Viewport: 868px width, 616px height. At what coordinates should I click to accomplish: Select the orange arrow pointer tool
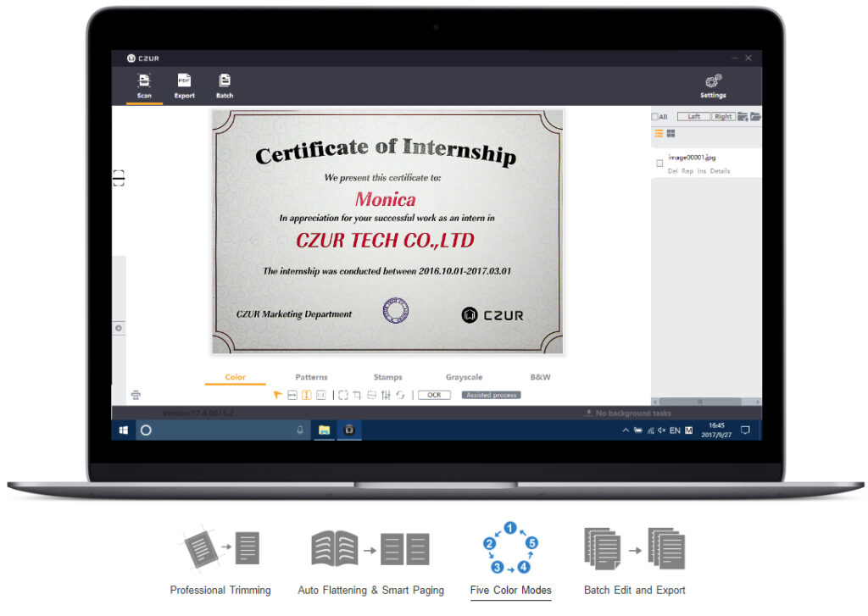[277, 395]
